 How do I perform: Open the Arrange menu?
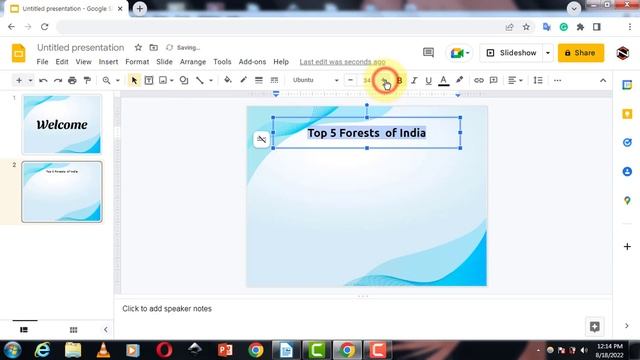pyautogui.click(x=193, y=62)
